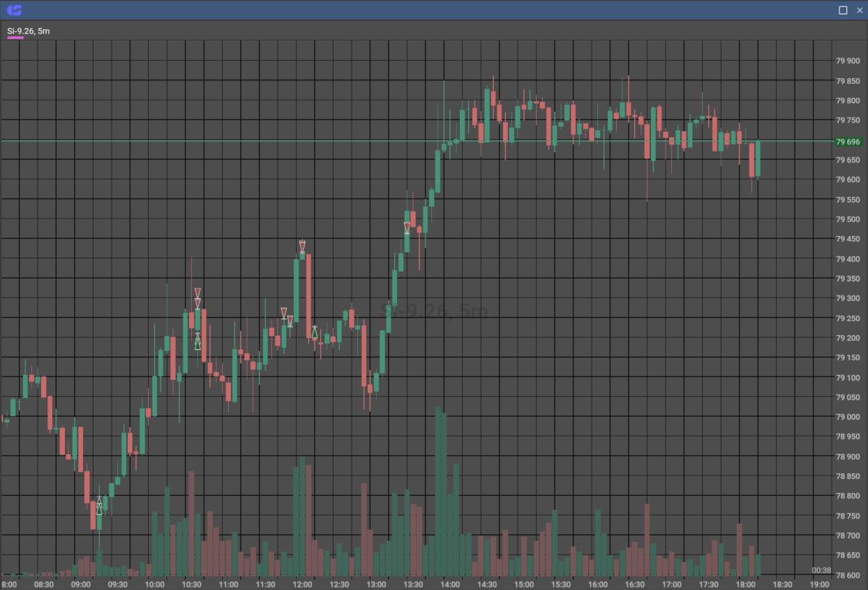Viewport: 868px width, 590px height.
Task: Select the upper buy marker at 09:15 low
Action: pyautogui.click(x=99, y=502)
